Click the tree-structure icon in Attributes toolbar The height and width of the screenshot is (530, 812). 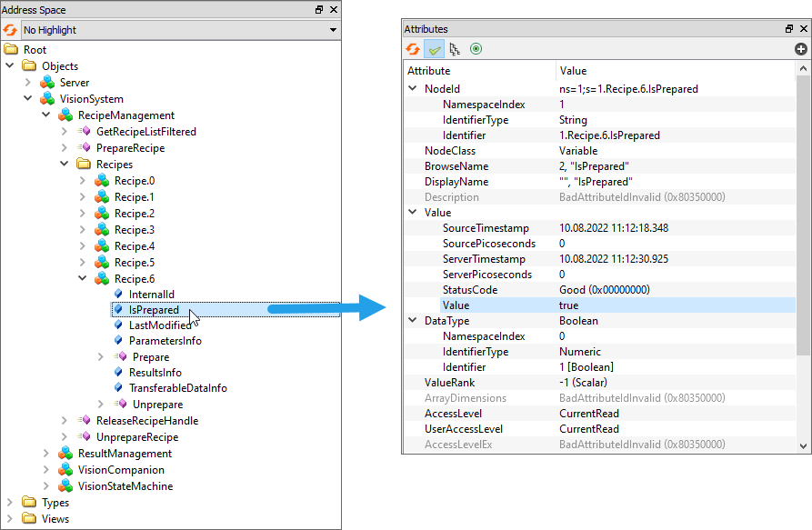(x=455, y=49)
